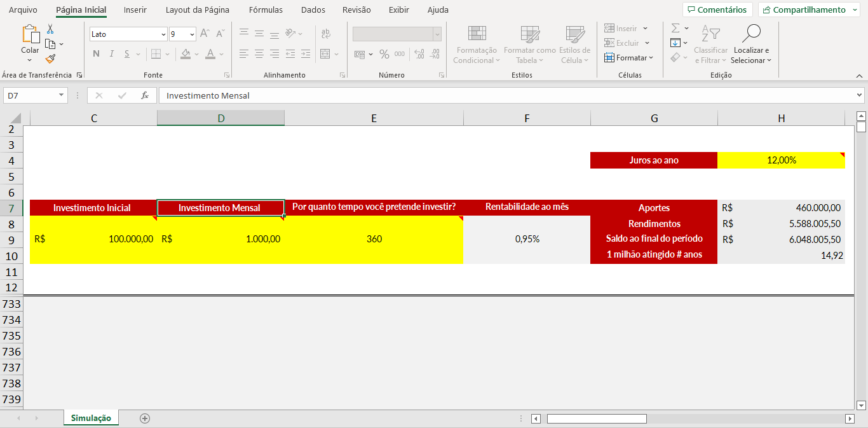Viewport: 868px width, 428px height.
Task: Open the number format combo box
Action: click(397, 34)
